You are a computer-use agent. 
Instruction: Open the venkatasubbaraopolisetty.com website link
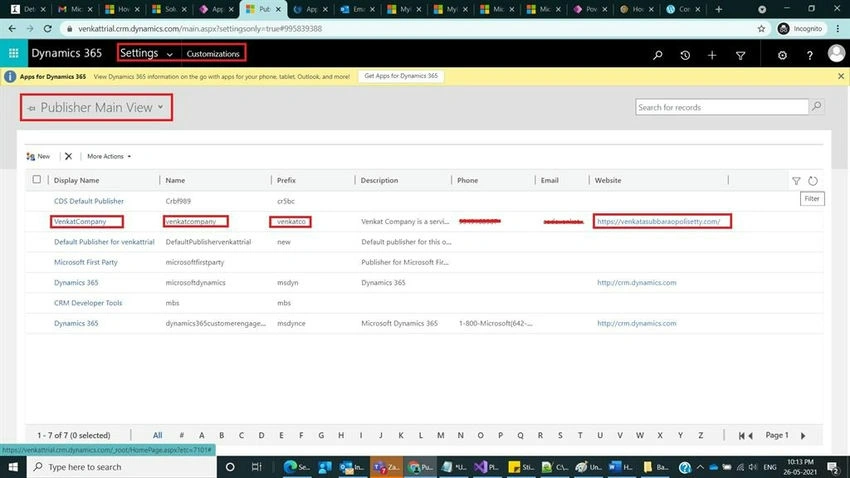coord(659,221)
